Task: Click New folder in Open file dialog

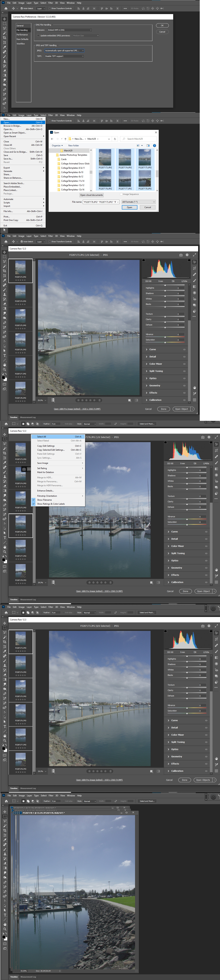Action: [x=73, y=145]
